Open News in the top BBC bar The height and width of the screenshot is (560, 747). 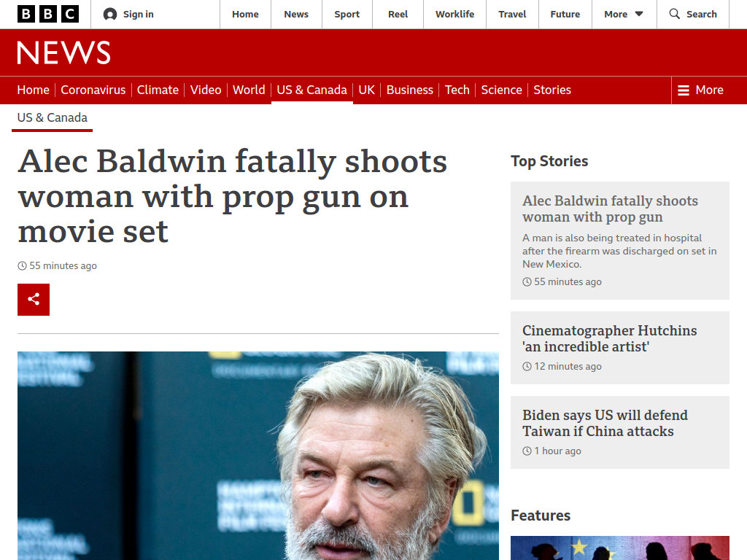(x=296, y=15)
